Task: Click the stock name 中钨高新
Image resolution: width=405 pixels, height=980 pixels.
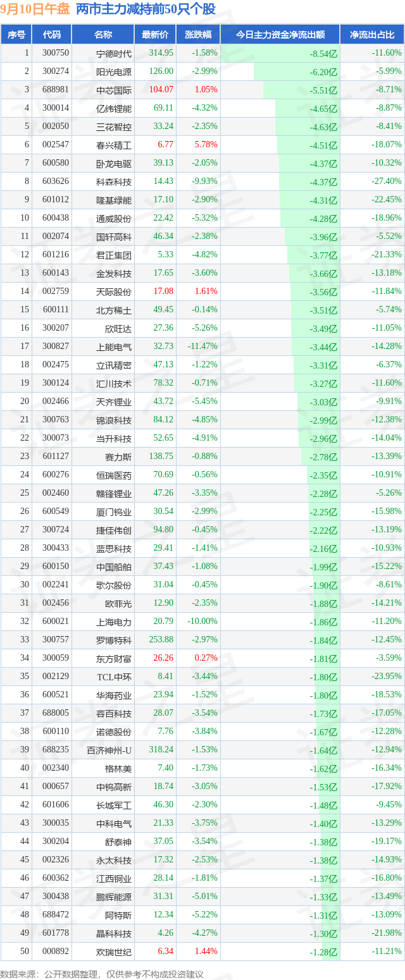Action: point(114,787)
